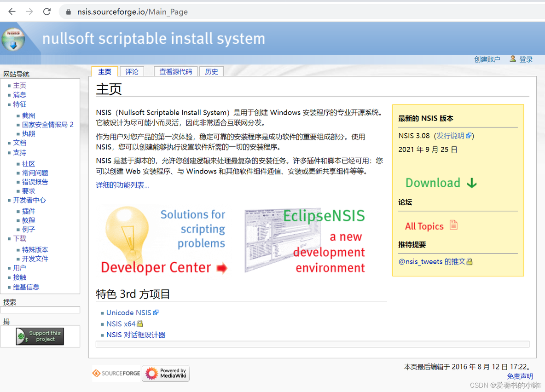545x392 pixels.
Task: Click the address bar URL field
Action: [299, 12]
